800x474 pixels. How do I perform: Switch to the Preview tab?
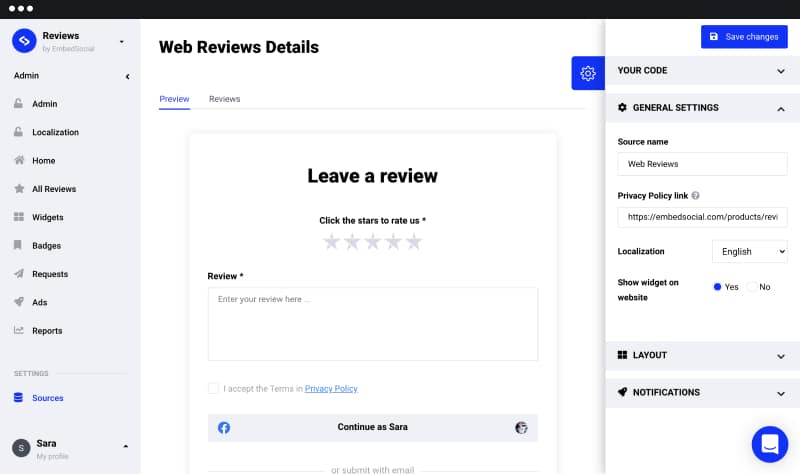click(x=174, y=99)
